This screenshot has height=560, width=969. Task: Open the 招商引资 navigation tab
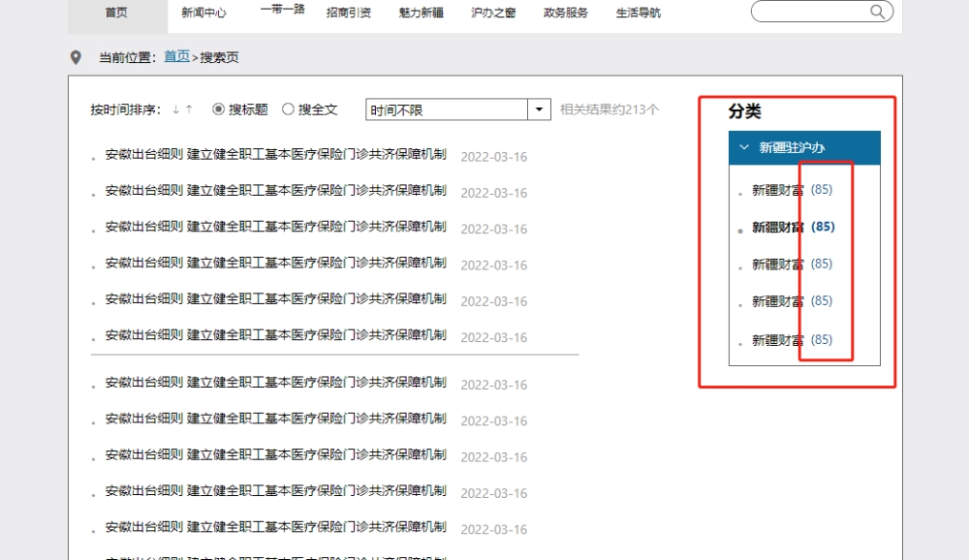coord(349,13)
